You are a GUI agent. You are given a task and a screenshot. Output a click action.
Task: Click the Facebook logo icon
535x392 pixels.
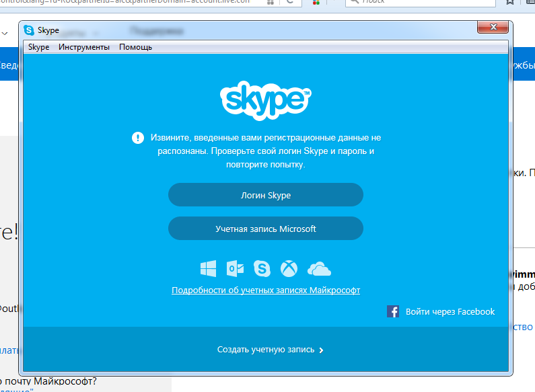[x=393, y=311]
